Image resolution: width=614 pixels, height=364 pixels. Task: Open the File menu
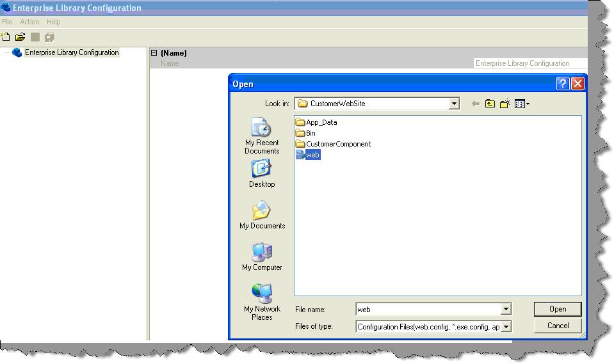click(x=7, y=22)
